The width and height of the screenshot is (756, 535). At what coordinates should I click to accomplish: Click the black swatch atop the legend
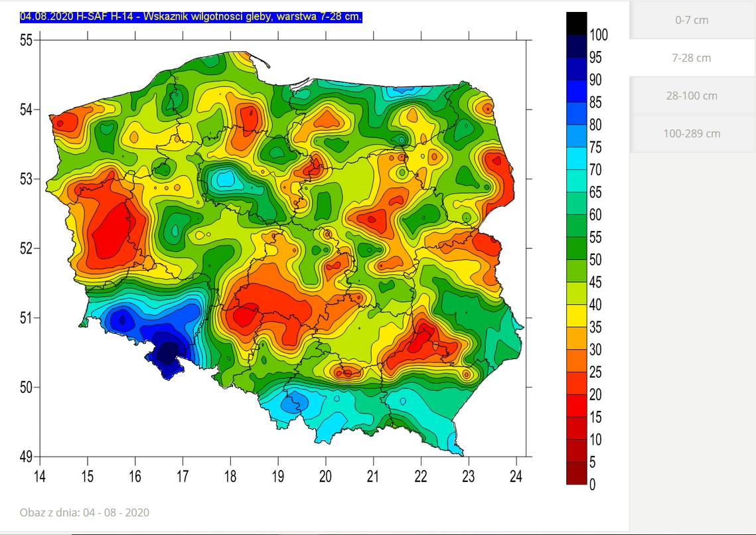[576, 23]
